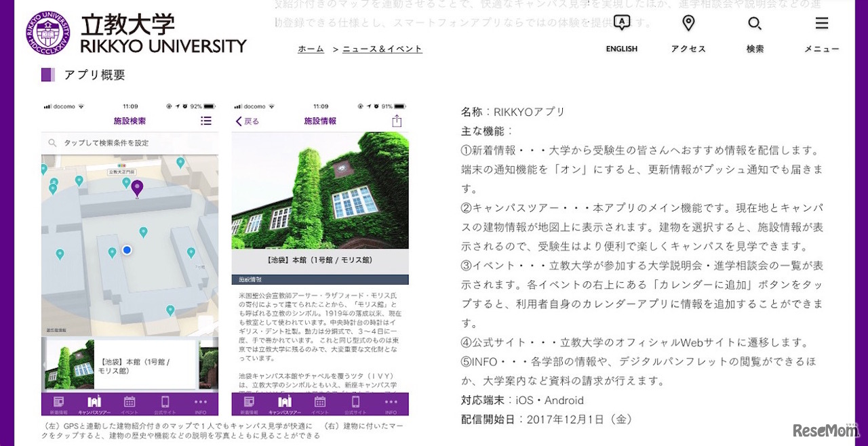Tap キャンパスツアー tab in the 施設検索 phone
This screenshot has height=446, width=868.
coord(94,405)
